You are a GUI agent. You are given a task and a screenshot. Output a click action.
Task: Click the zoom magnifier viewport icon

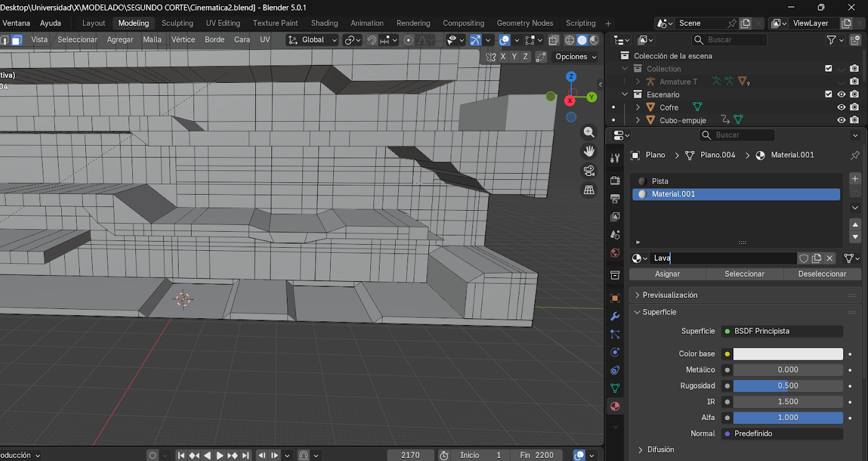(589, 132)
